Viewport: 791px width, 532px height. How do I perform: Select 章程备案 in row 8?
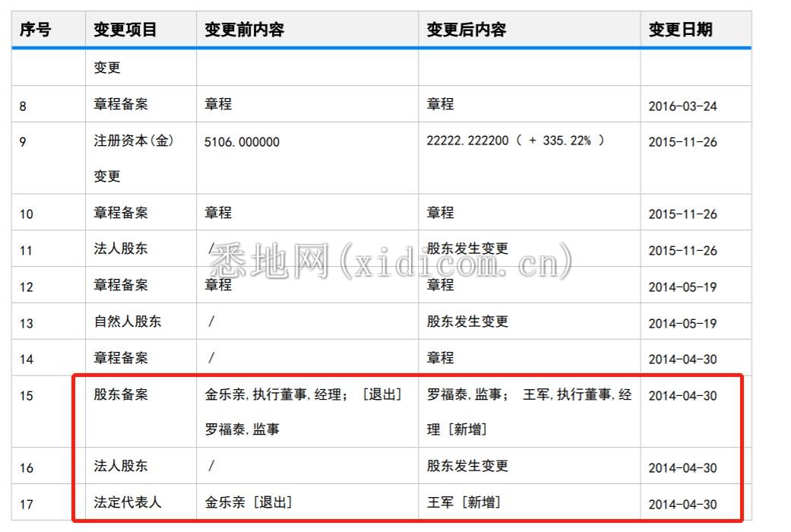pyautogui.click(x=121, y=104)
